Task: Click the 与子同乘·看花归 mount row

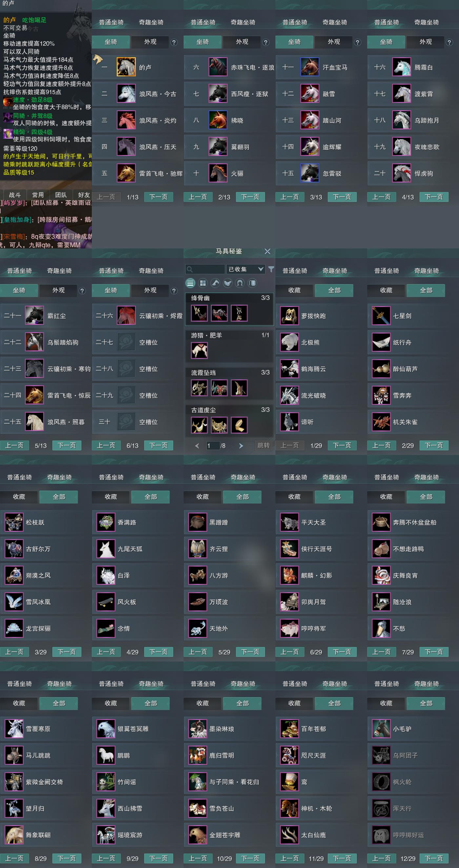Action: point(229,782)
